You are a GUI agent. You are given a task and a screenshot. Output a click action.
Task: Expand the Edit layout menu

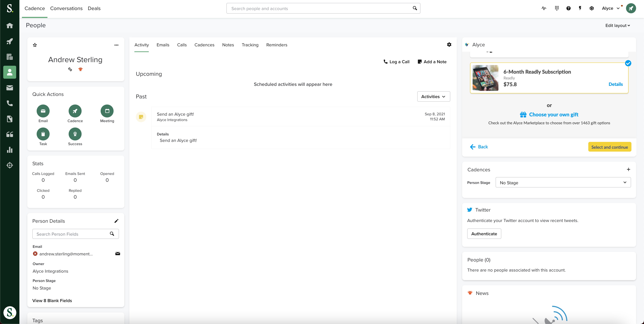coord(618,26)
